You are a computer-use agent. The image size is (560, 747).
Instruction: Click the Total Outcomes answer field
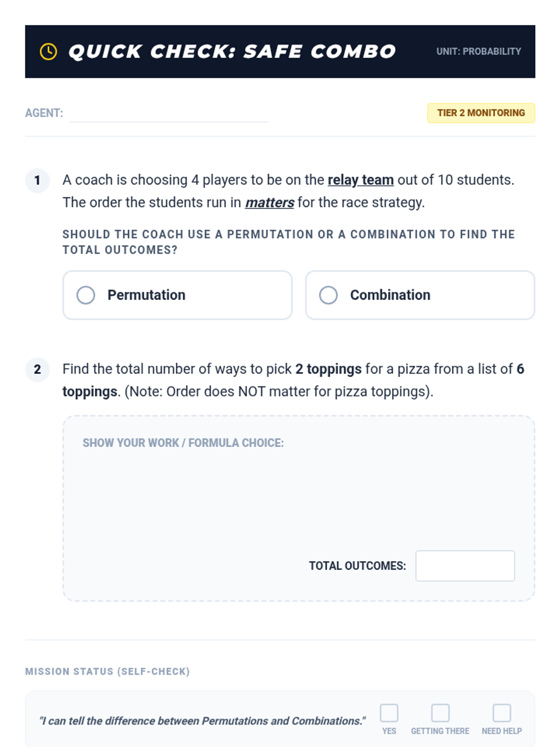coord(465,566)
